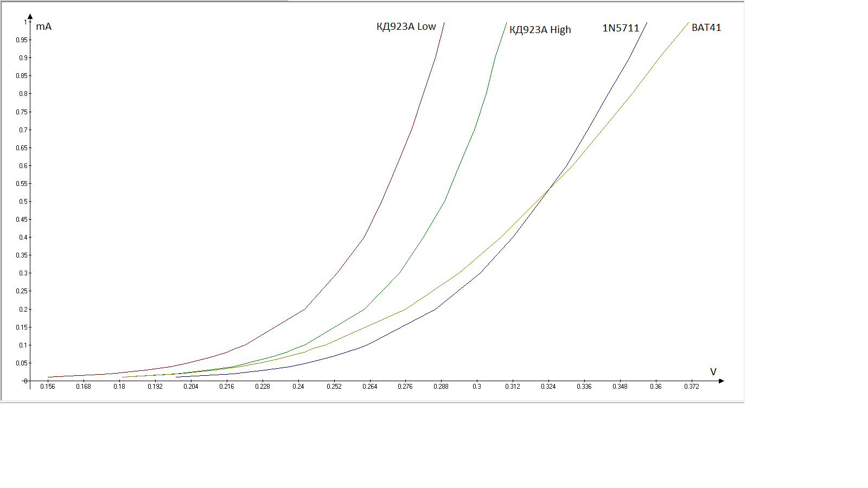Click the 0.24 voltage axis tick
This screenshot has width=868, height=488.
coord(298,387)
